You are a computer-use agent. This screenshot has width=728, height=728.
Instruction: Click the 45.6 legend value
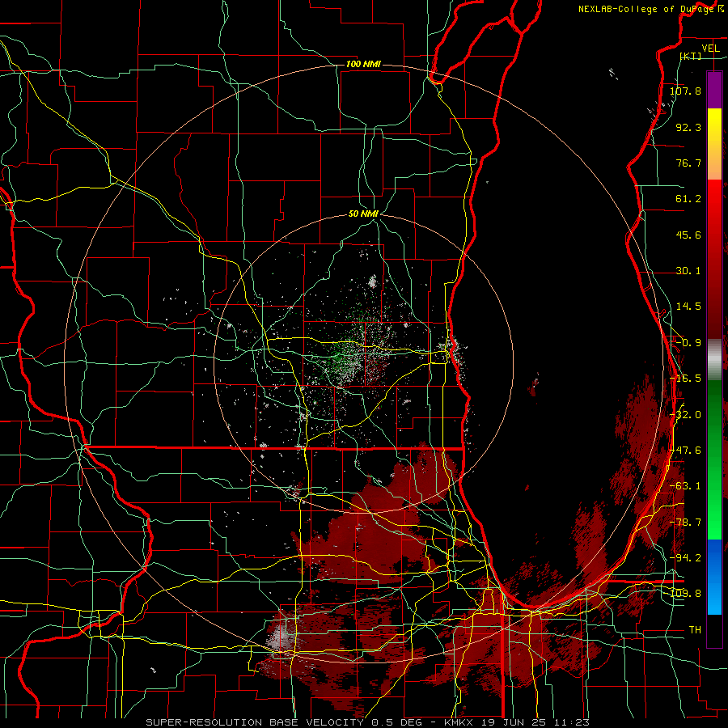[688, 235]
